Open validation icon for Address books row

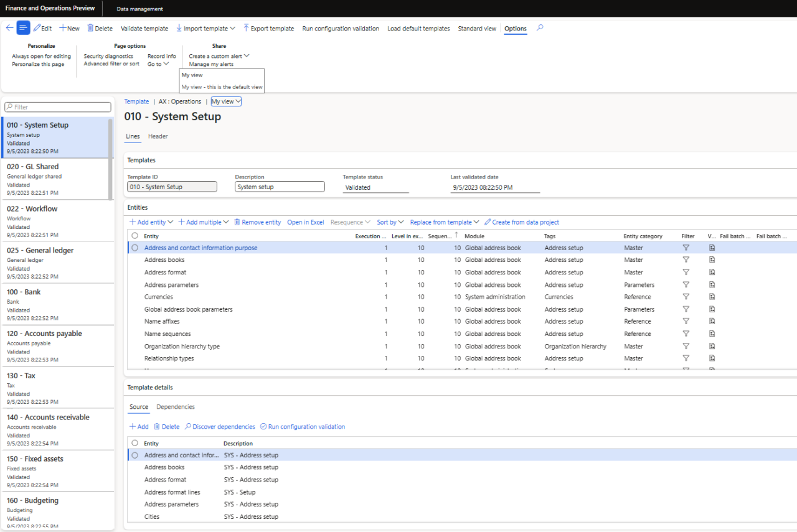(x=712, y=260)
